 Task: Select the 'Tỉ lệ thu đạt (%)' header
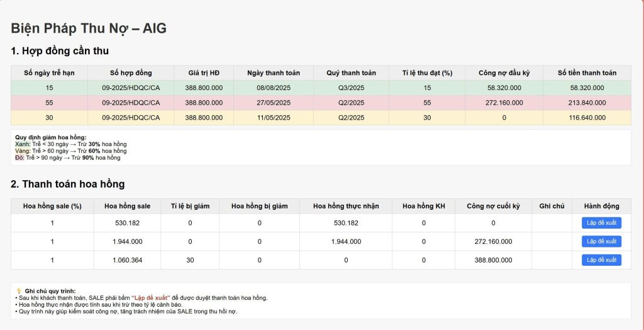coord(427,73)
